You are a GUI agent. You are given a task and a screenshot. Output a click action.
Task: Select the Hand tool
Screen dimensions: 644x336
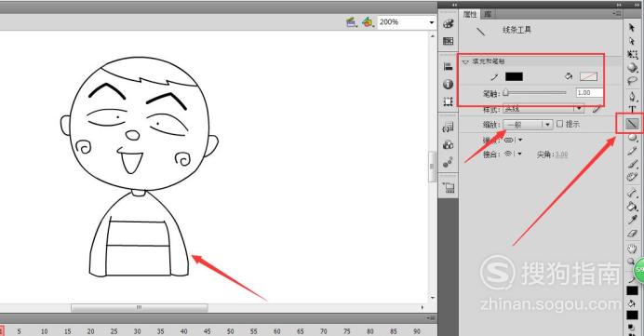pyautogui.click(x=632, y=249)
